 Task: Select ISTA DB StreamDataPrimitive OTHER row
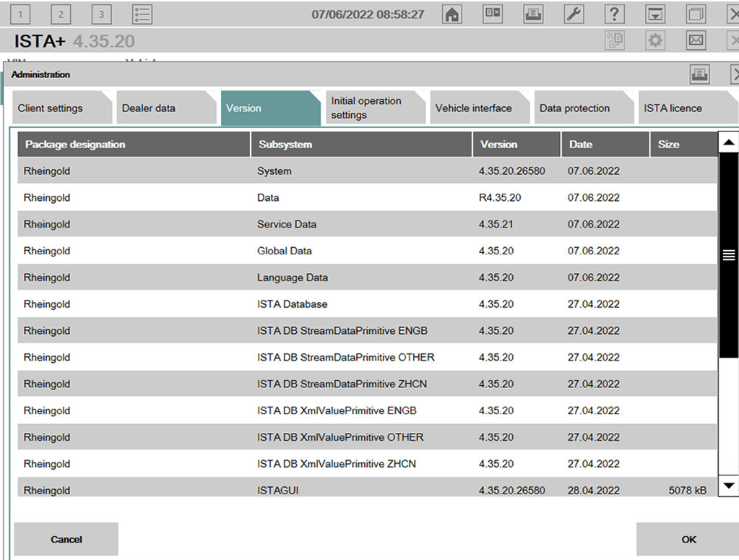coord(367,357)
